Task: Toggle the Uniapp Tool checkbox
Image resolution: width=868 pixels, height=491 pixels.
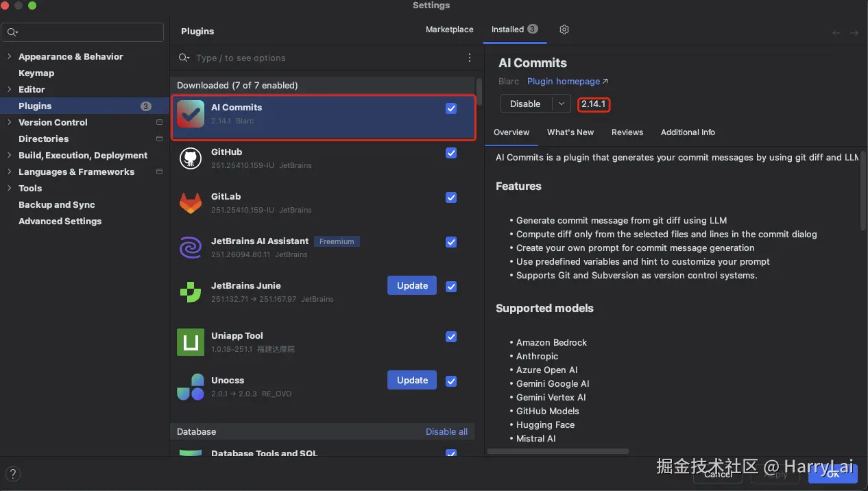Action: coord(451,337)
